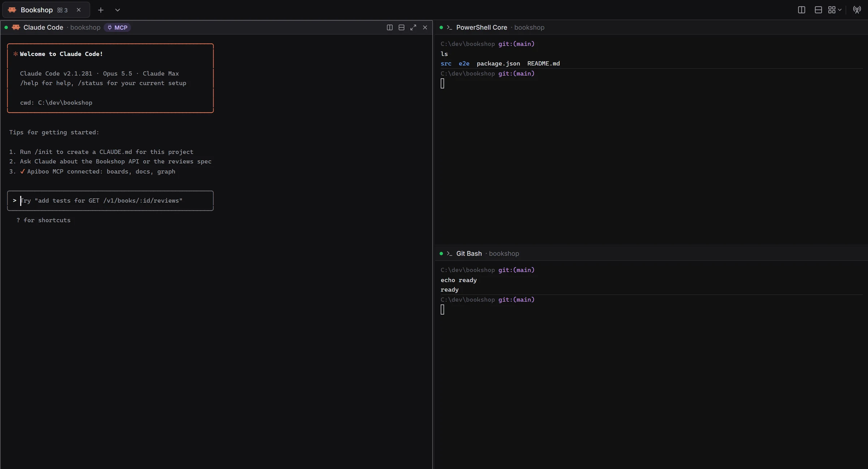Click the Git Bash pane title
This screenshot has width=868, height=469.
(469, 254)
